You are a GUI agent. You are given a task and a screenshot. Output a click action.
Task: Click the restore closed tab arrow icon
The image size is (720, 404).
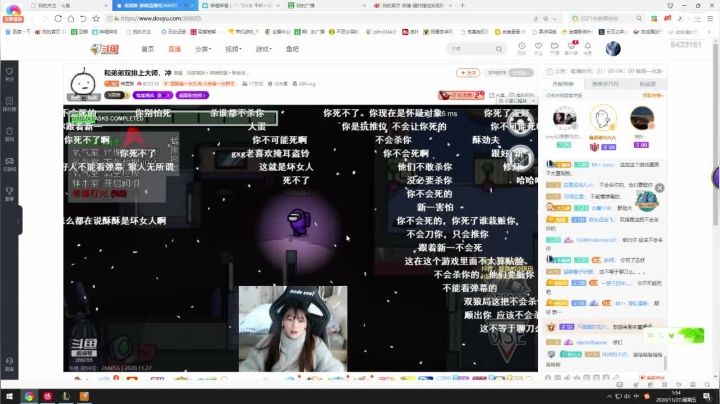click(83, 18)
